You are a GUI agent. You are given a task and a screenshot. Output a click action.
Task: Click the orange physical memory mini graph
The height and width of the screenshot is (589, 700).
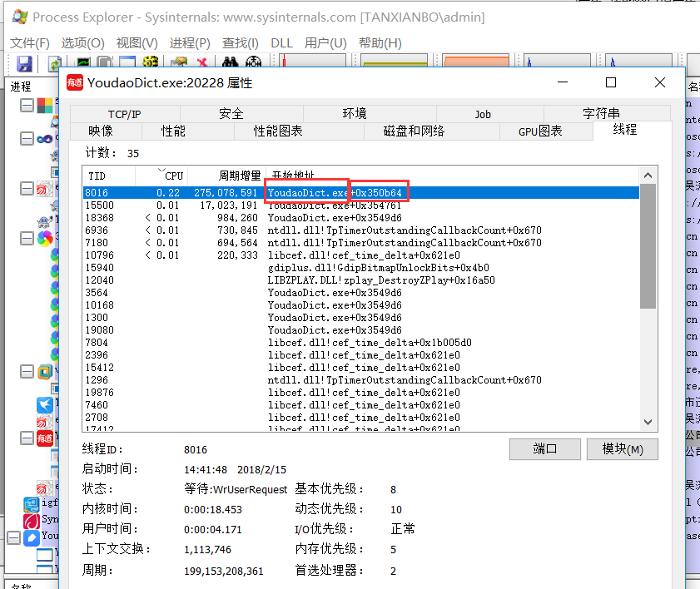[x=476, y=60]
